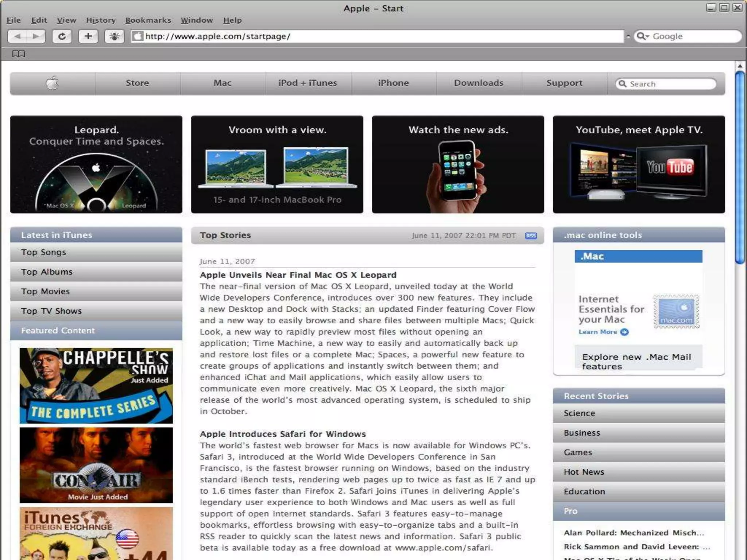The width and height of the screenshot is (747, 560).
Task: Click the RSS badge beside Top Stories
Action: click(x=531, y=236)
